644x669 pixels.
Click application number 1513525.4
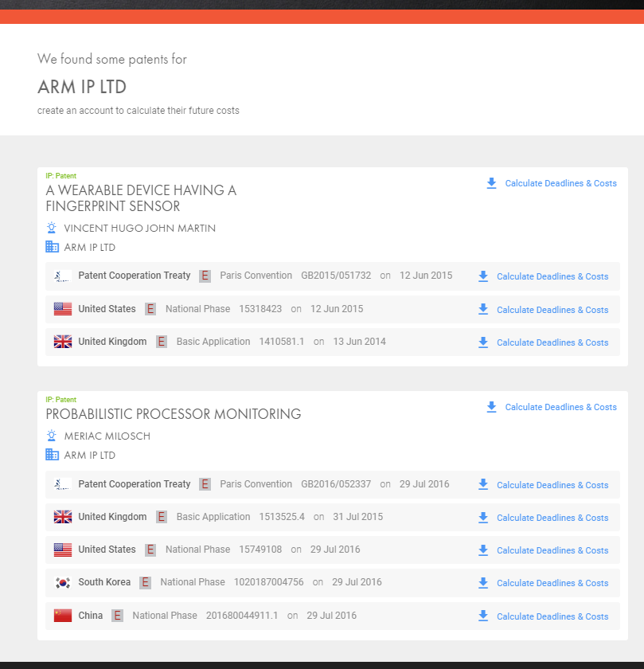[x=282, y=517]
